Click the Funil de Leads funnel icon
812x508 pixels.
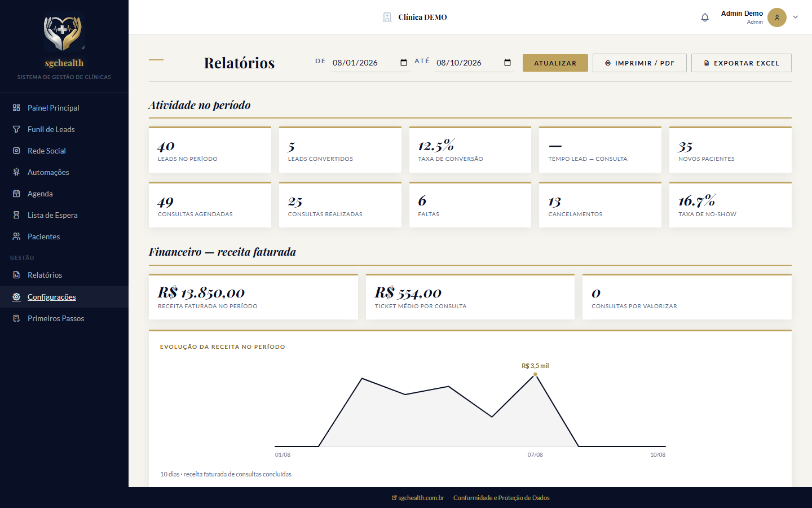pyautogui.click(x=16, y=129)
